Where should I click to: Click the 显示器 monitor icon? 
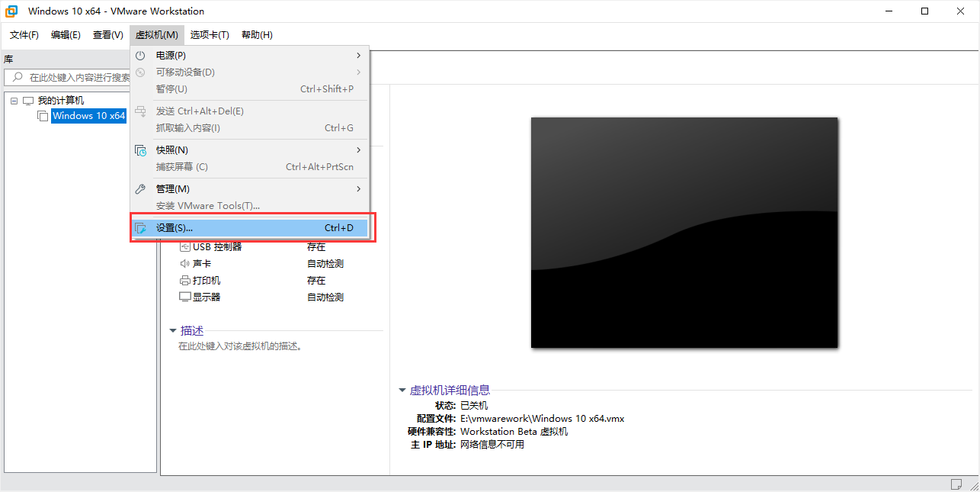pyautogui.click(x=185, y=297)
